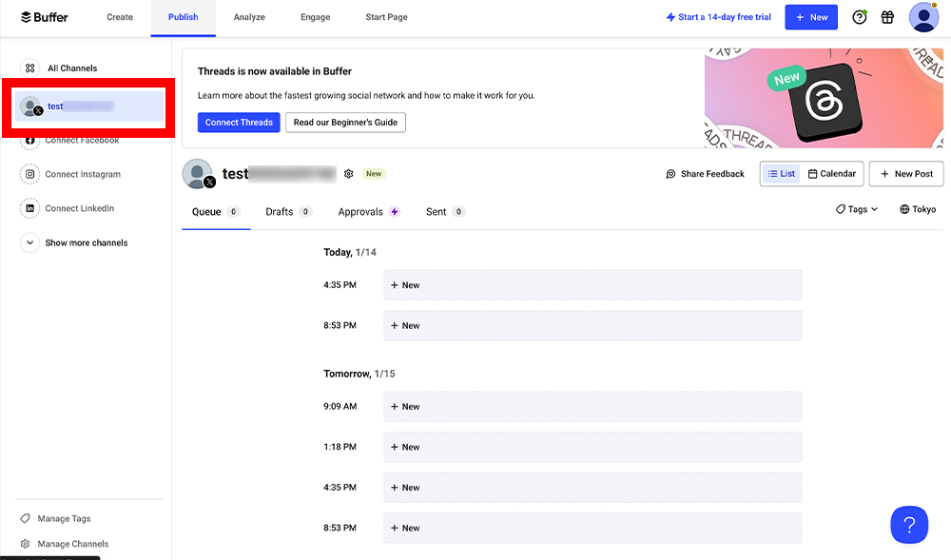Open channel settings gear next to test name
951x560 pixels.
[348, 174]
